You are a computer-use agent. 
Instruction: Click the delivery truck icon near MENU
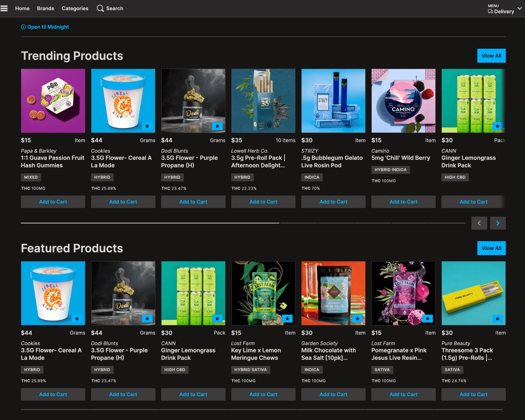pos(490,11)
